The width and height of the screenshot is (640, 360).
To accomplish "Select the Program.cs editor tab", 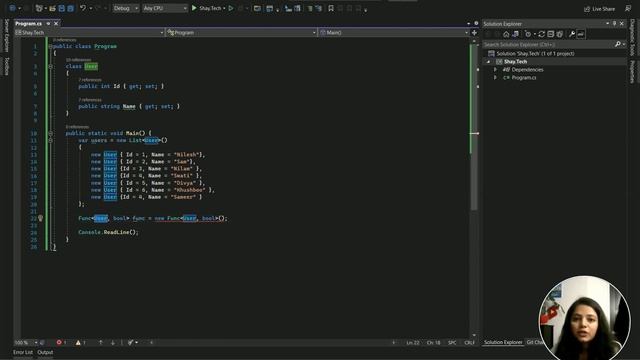I will click(29, 24).
